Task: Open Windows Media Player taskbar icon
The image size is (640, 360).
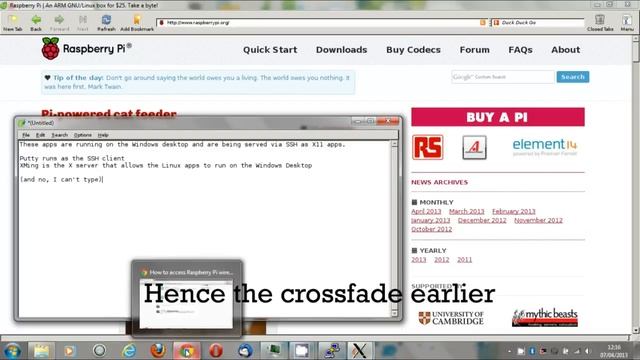Action: [69, 351]
